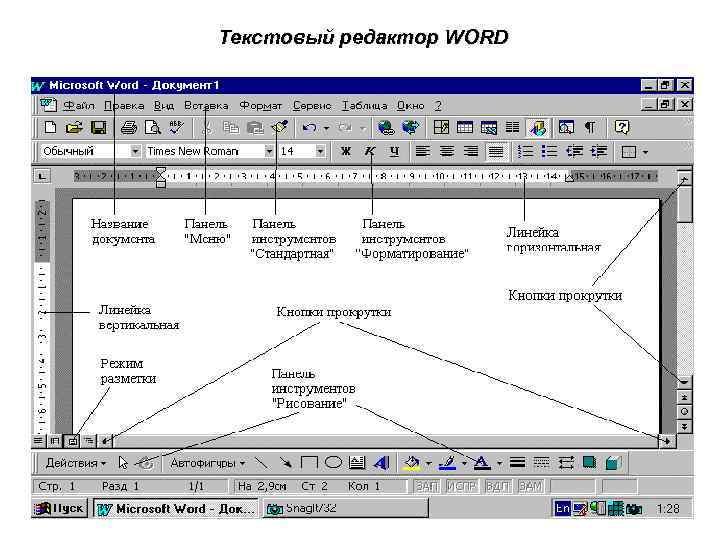This screenshot has width=720, height=540.
Task: Open the Office Assistant help icon
Action: [x=621, y=127]
